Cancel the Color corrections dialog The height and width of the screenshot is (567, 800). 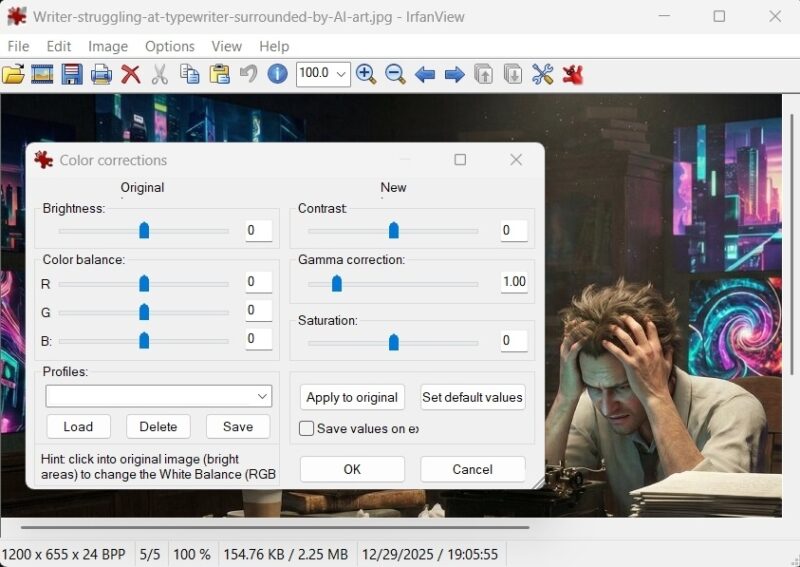pyautogui.click(x=472, y=469)
